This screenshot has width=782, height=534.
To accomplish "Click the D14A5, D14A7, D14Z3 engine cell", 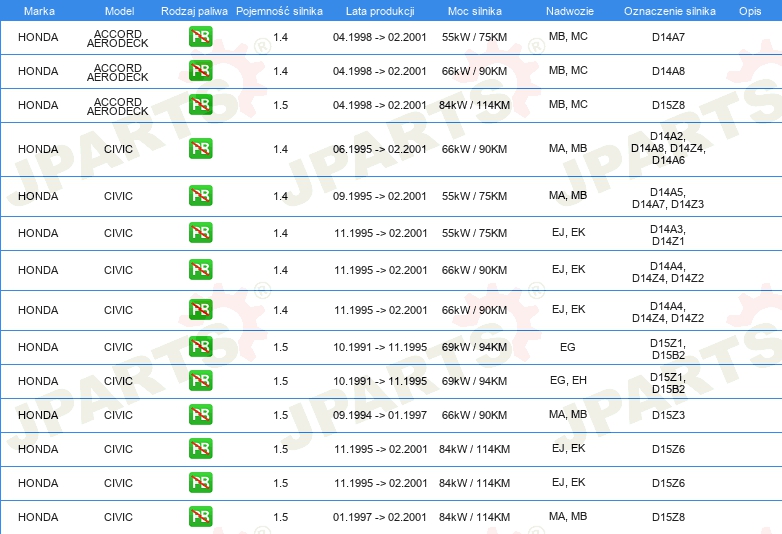I will 668,198.
